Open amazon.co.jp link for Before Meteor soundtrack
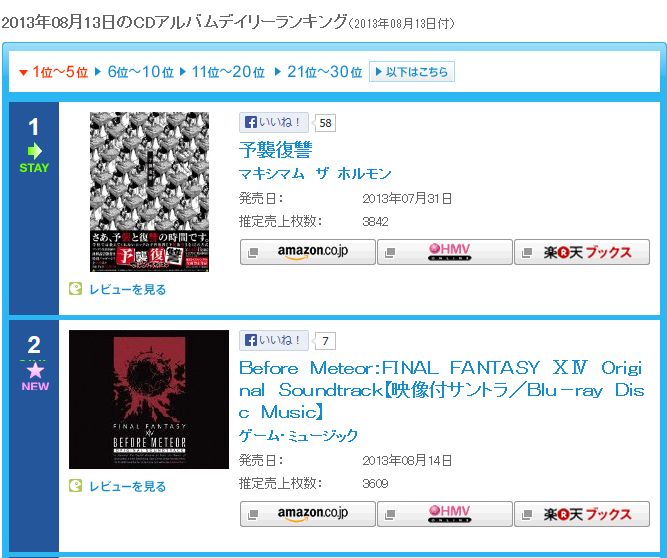667x558 pixels. (x=308, y=514)
